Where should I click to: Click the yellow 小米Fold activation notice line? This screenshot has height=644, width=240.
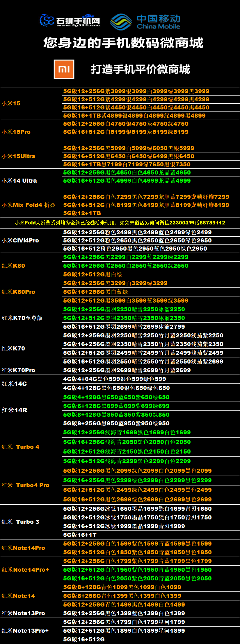pyautogui.click(x=120, y=223)
